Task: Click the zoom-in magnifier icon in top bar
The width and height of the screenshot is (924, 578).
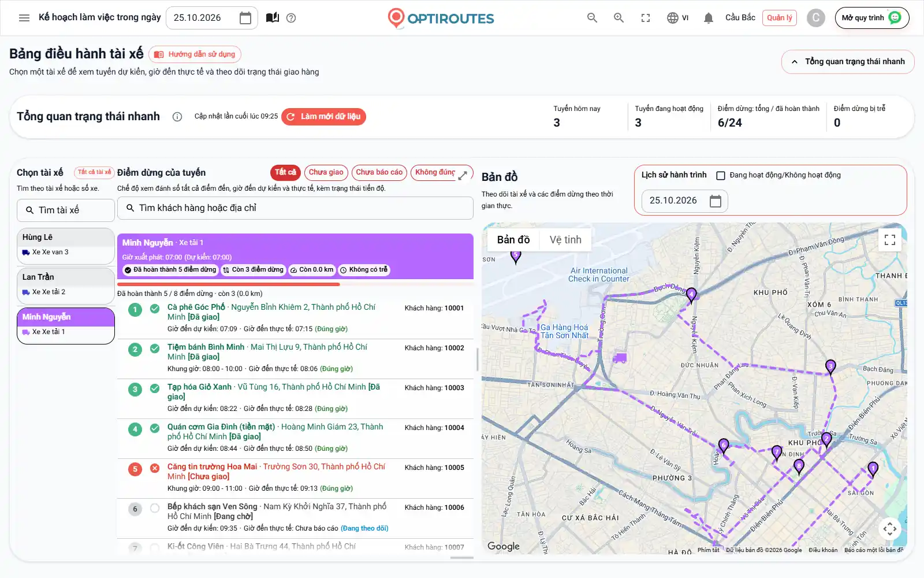Action: (x=619, y=18)
